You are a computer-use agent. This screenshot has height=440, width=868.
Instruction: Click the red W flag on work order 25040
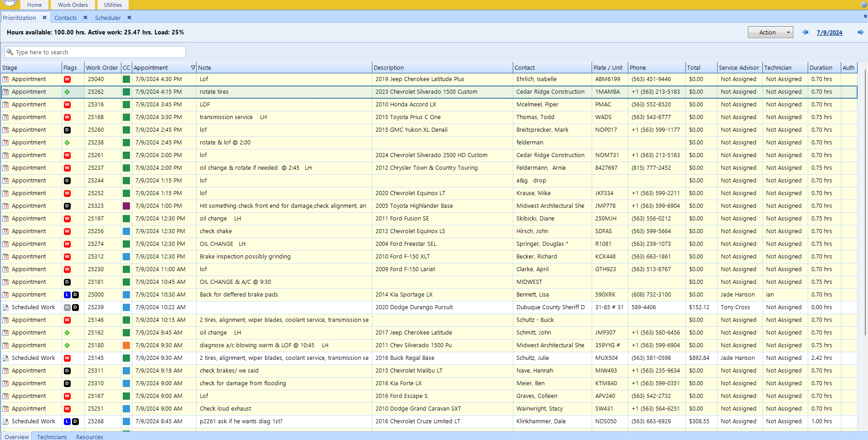click(x=67, y=79)
